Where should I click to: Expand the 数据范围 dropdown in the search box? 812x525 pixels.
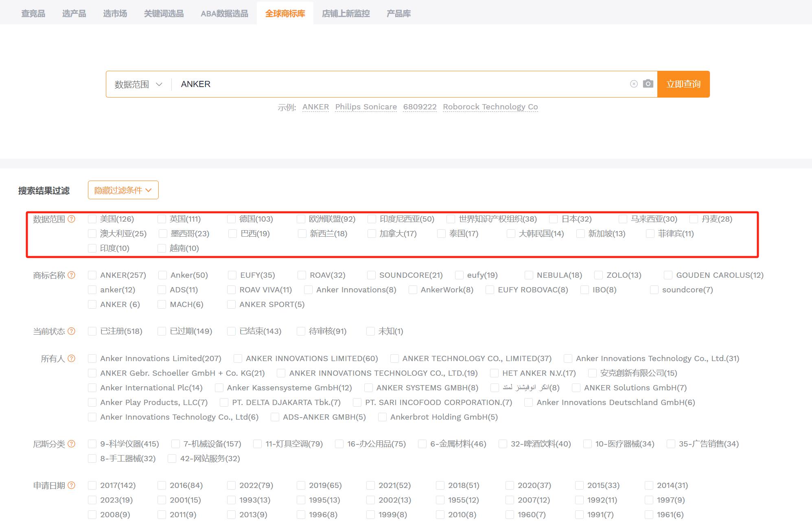[x=138, y=84]
